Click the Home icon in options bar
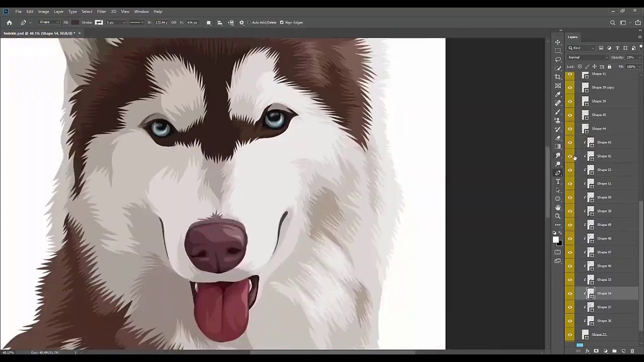This screenshot has height=362, width=644. click(9, 23)
